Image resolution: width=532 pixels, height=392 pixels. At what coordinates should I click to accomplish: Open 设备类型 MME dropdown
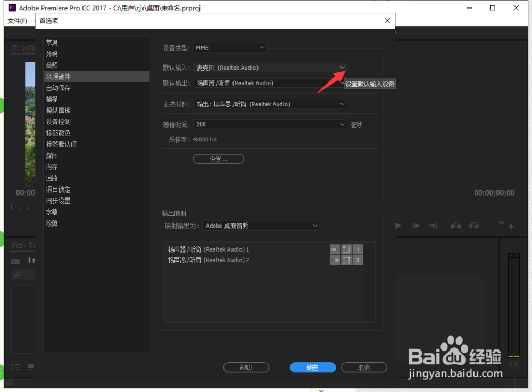(229, 48)
